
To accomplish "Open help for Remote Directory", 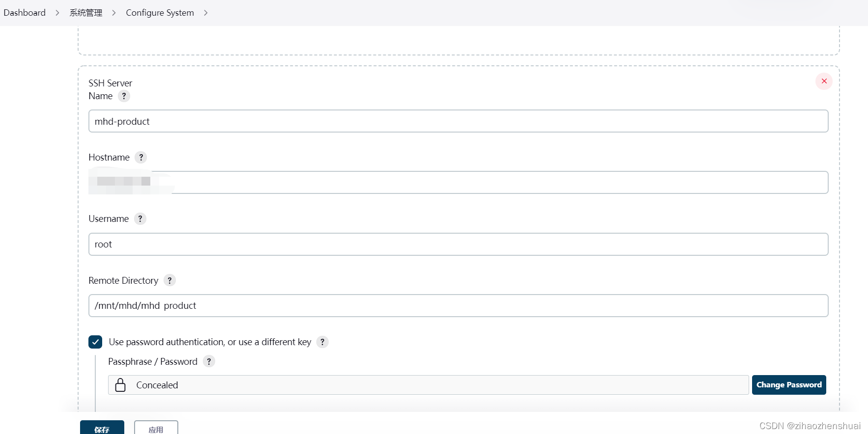I will coord(169,280).
